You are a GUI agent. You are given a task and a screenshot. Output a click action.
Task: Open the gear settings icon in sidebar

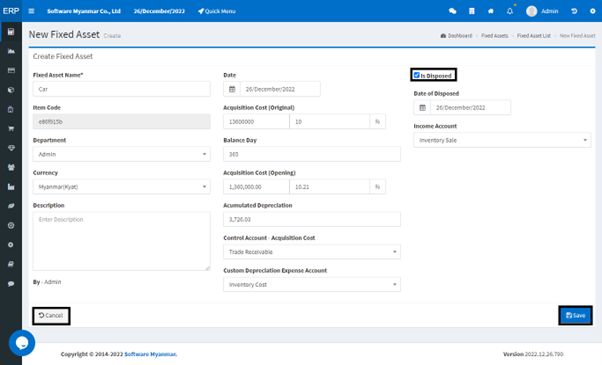[x=11, y=245]
